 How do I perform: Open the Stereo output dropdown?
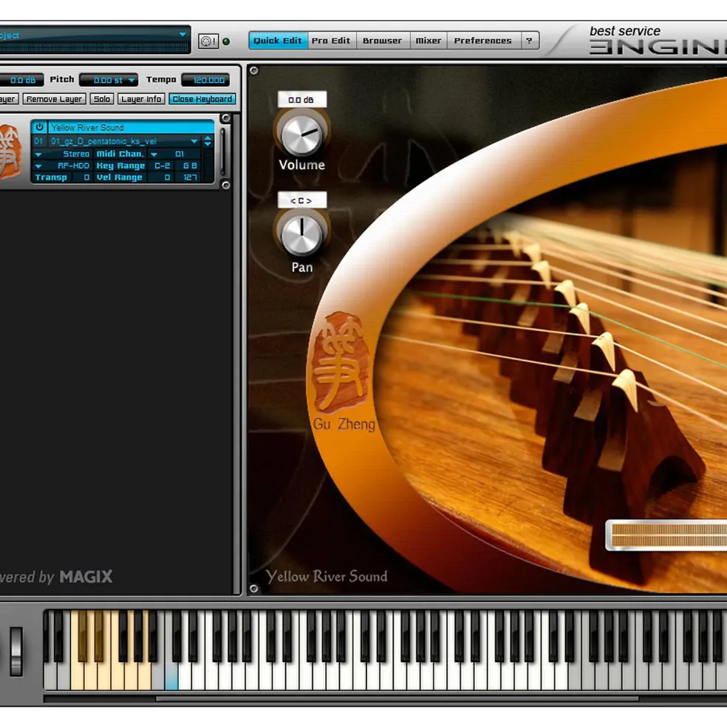pos(38,154)
